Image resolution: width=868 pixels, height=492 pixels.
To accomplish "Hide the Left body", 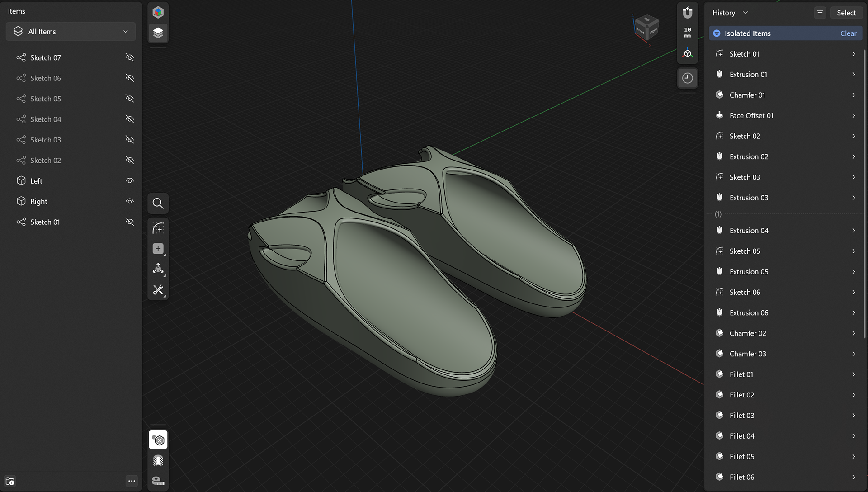I will point(130,181).
